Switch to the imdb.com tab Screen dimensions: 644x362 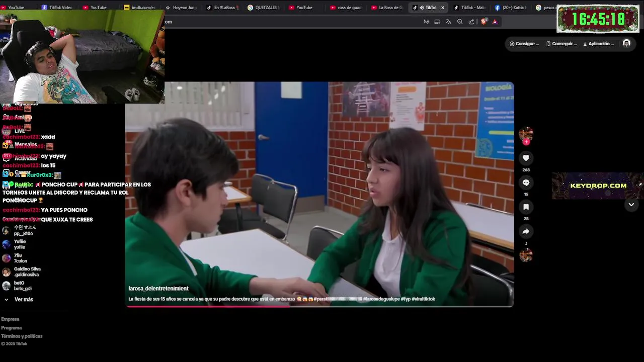pyautogui.click(x=139, y=8)
